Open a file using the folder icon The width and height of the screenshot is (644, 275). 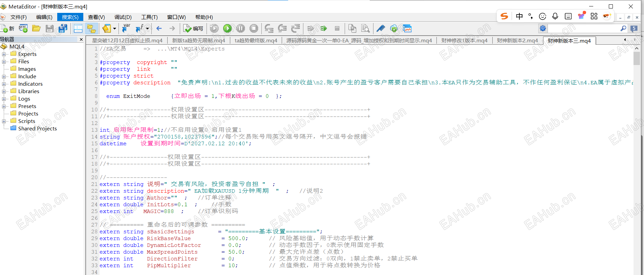[36, 29]
